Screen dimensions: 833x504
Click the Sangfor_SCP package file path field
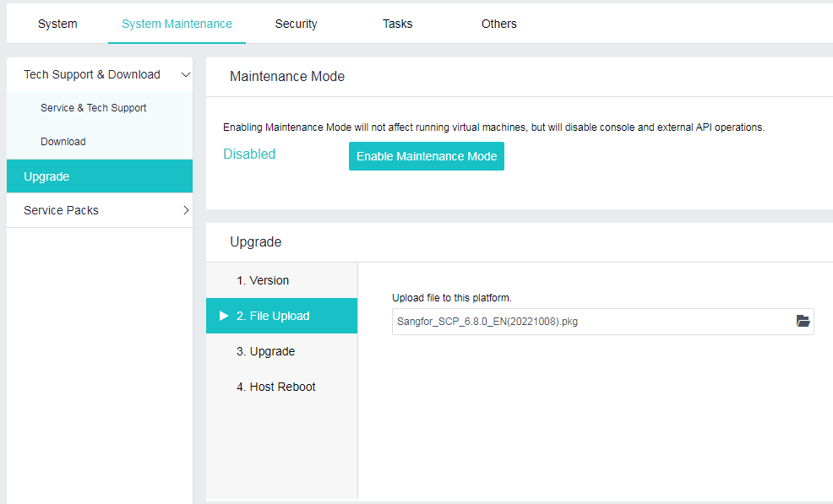pos(591,322)
